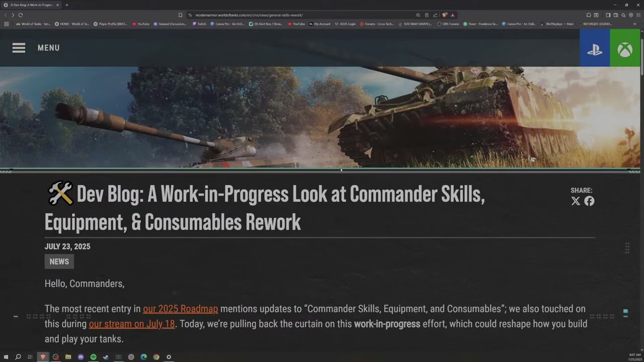Open Brave Leo AI sparkle icon
644x362 pixels.
click(623, 15)
